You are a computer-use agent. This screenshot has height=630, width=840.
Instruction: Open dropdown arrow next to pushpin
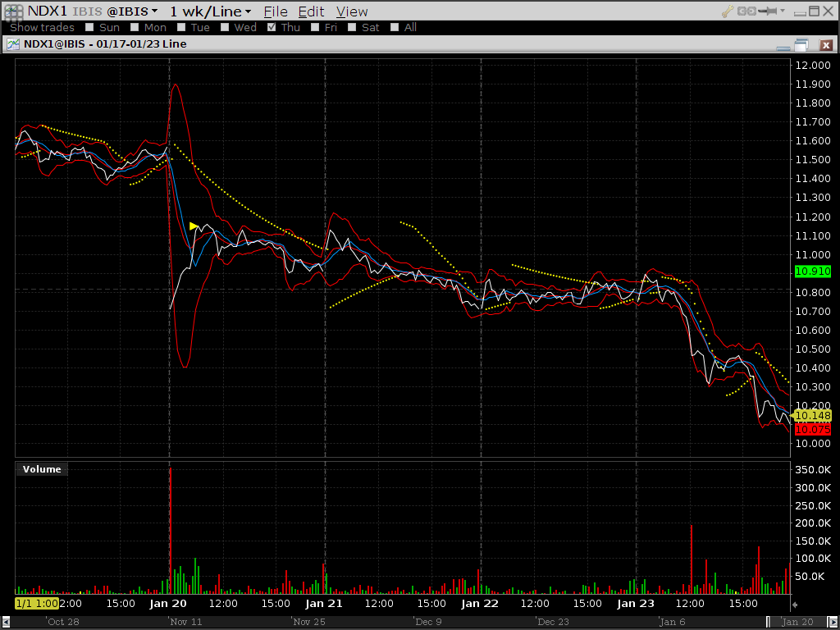point(783,11)
